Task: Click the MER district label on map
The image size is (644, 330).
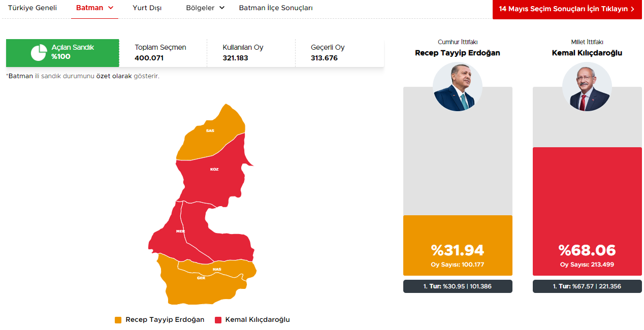Action: [180, 231]
